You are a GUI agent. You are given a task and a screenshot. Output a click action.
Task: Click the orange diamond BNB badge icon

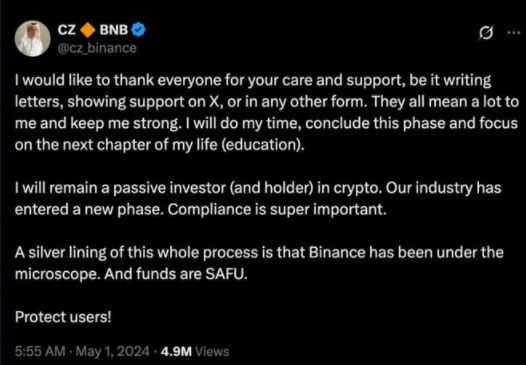(88, 30)
